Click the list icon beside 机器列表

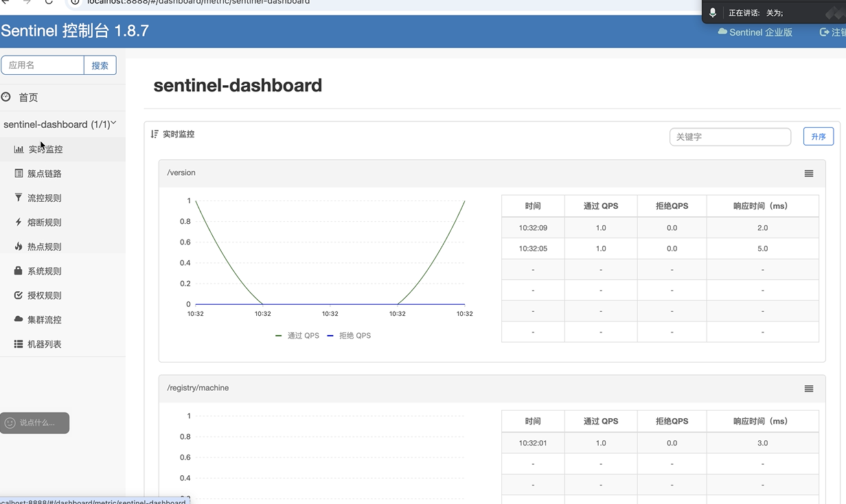(x=19, y=344)
